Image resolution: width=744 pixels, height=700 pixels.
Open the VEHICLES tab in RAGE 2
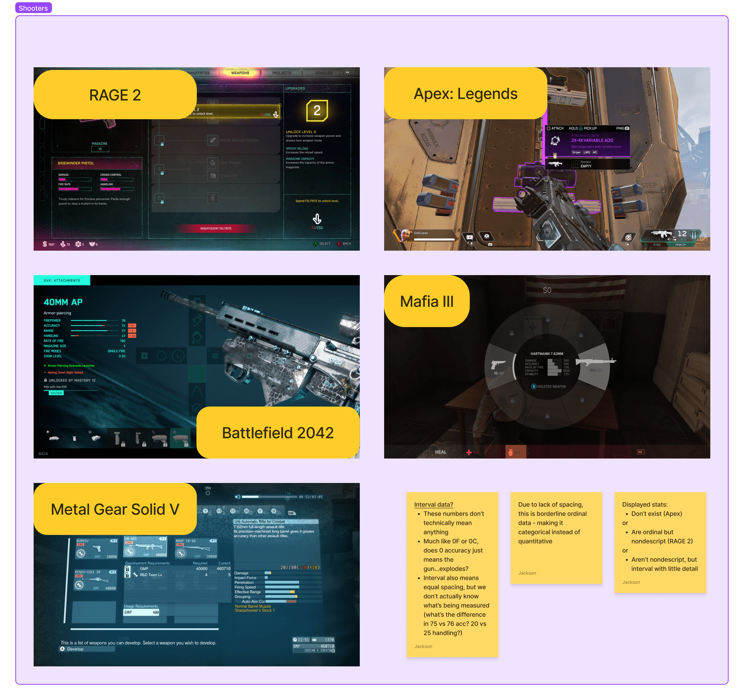(324, 73)
